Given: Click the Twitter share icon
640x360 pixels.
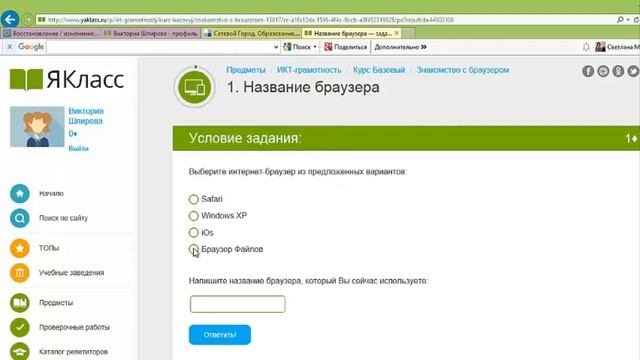Looking at the screenshot, I should [633, 71].
